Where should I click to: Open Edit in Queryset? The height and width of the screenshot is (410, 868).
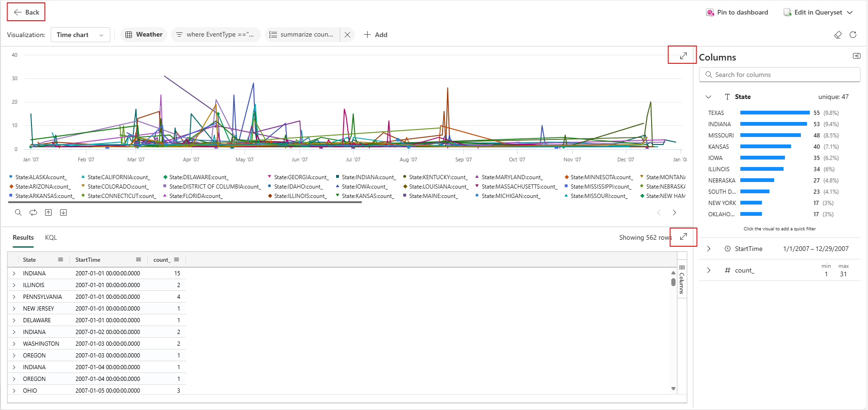pyautogui.click(x=813, y=12)
